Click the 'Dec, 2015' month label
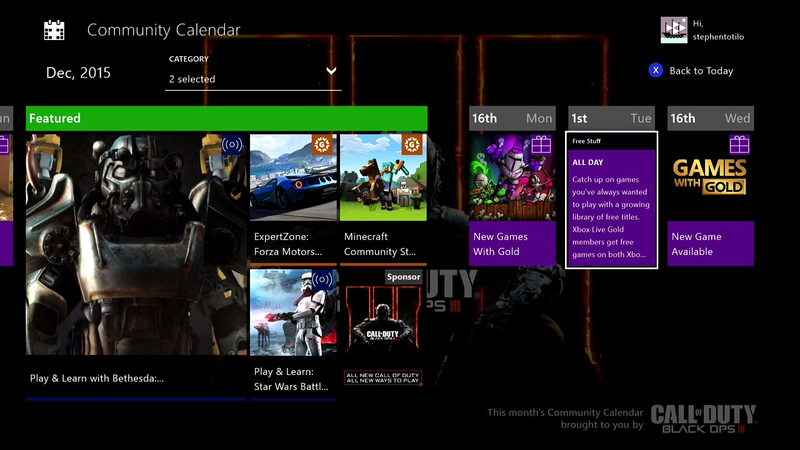This screenshot has width=800, height=450. 78,73
